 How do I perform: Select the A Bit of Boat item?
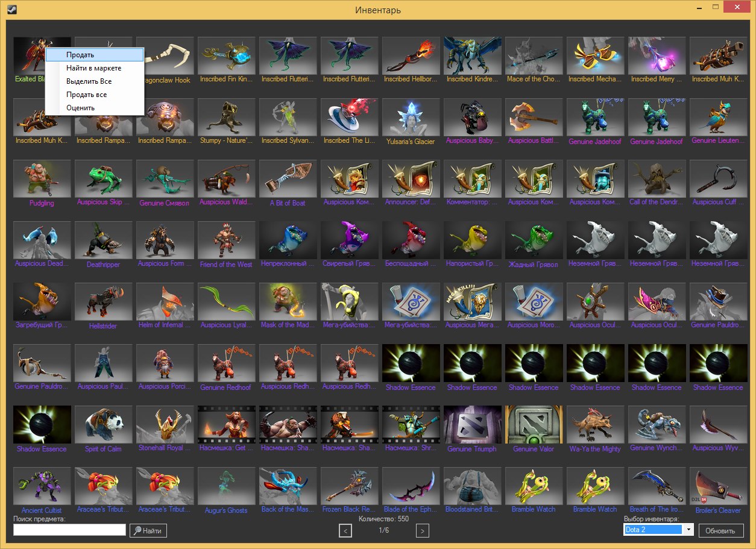tap(288, 179)
